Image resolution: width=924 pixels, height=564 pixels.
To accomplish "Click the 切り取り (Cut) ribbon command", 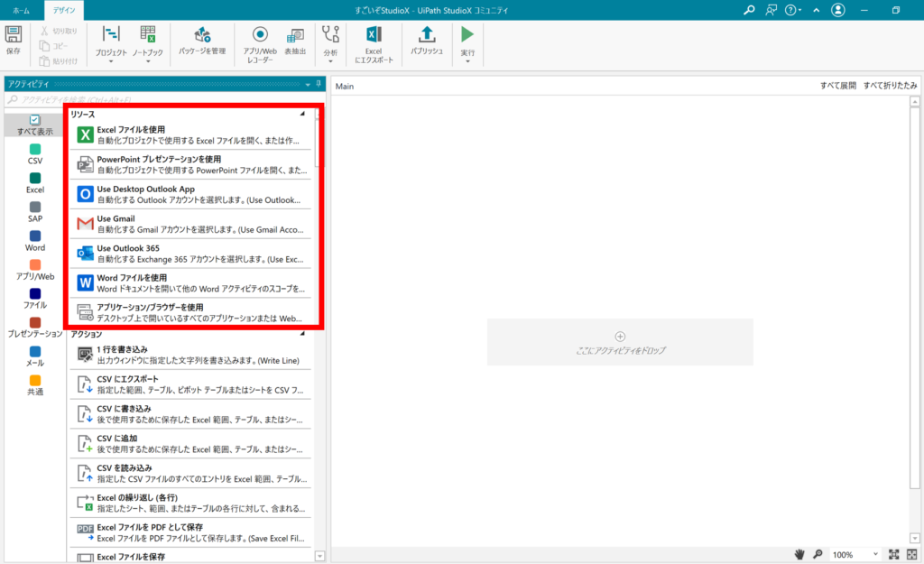I will click(x=59, y=31).
